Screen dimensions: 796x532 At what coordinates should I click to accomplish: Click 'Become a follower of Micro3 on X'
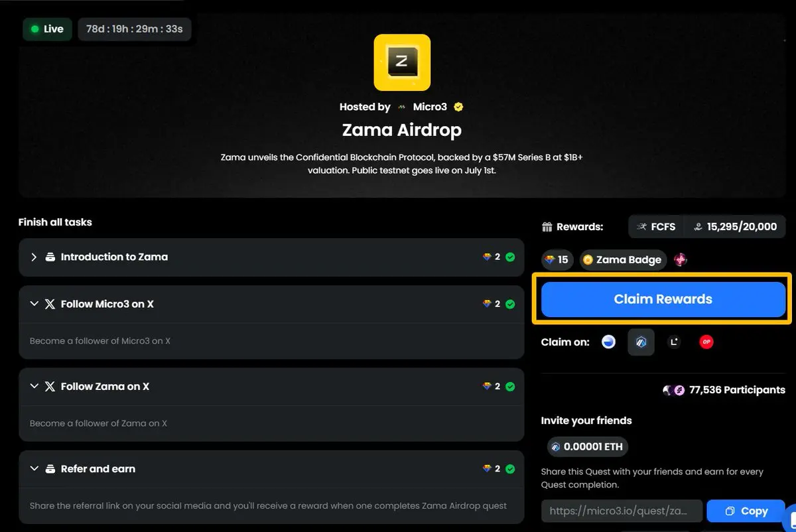click(x=100, y=341)
